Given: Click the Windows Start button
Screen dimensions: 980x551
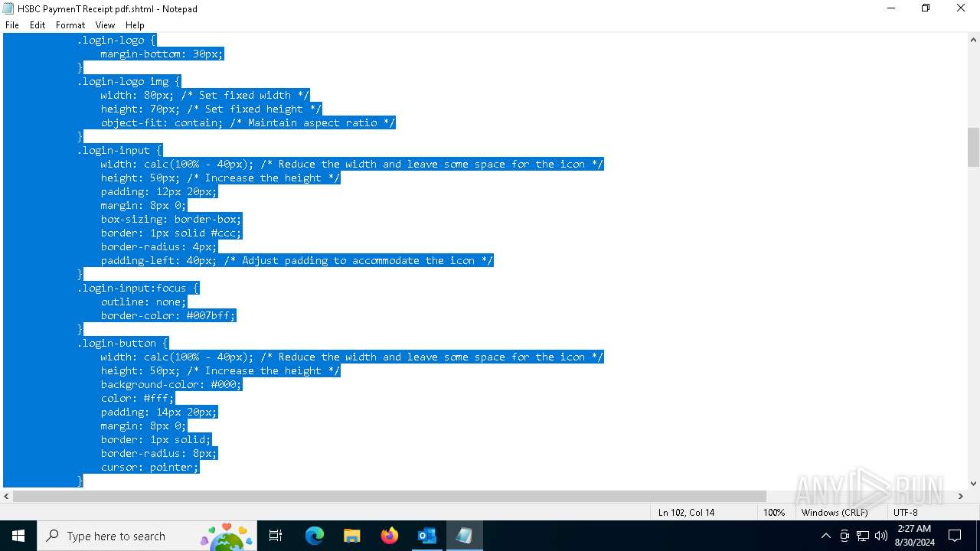Looking at the screenshot, I should pyautogui.click(x=18, y=536).
